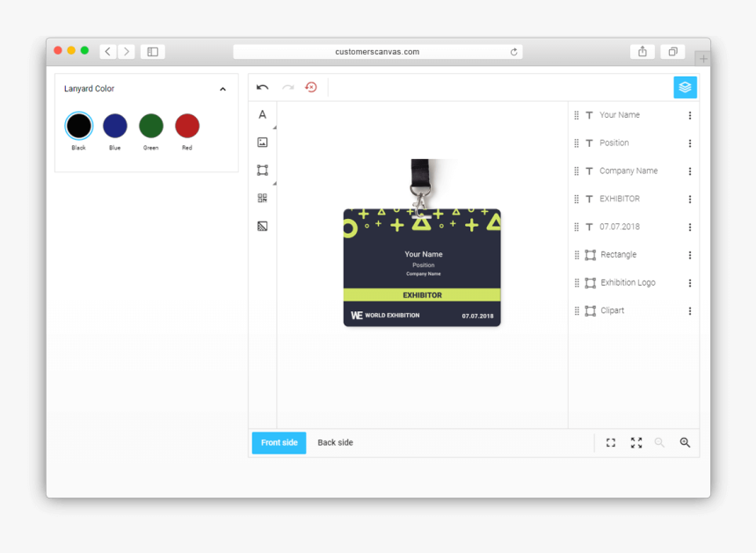Open options menu for 07.07.2018 layer
This screenshot has width=756, height=553.
[690, 227]
